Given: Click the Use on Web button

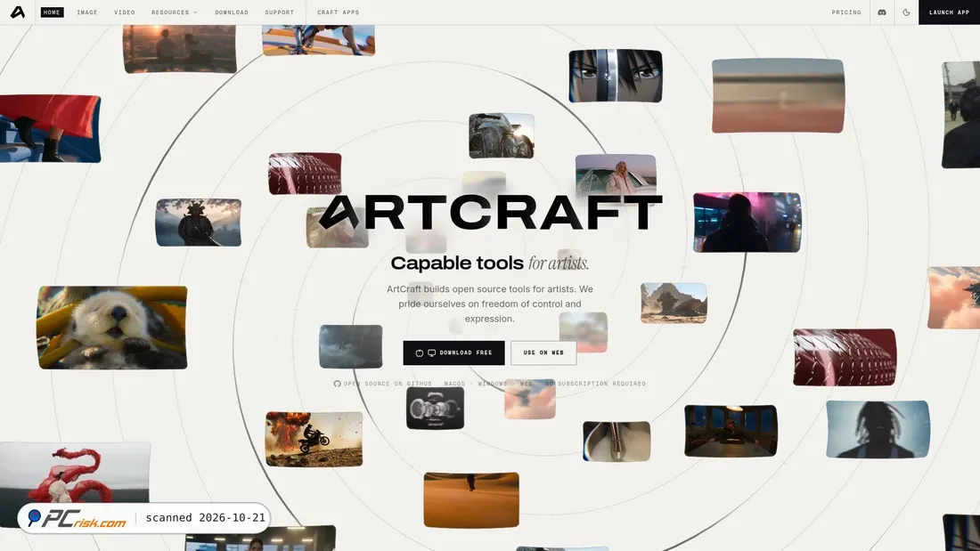Looking at the screenshot, I should [543, 353].
